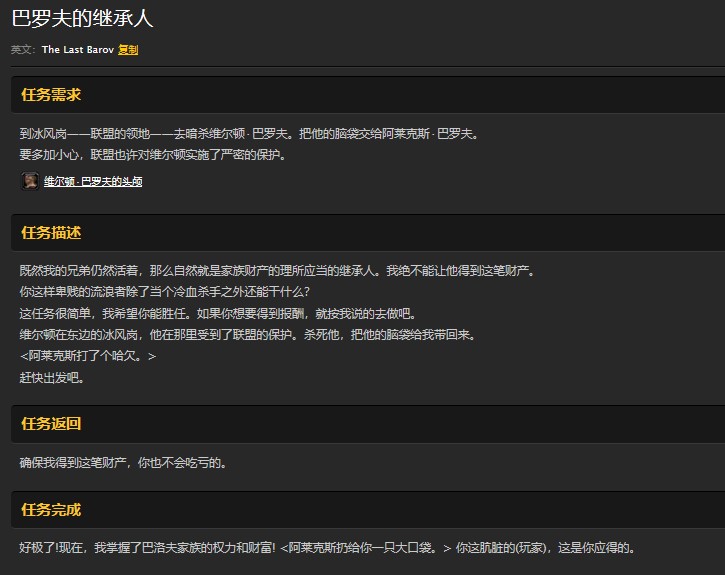Click the English name text The Last Barov

(x=77, y=49)
